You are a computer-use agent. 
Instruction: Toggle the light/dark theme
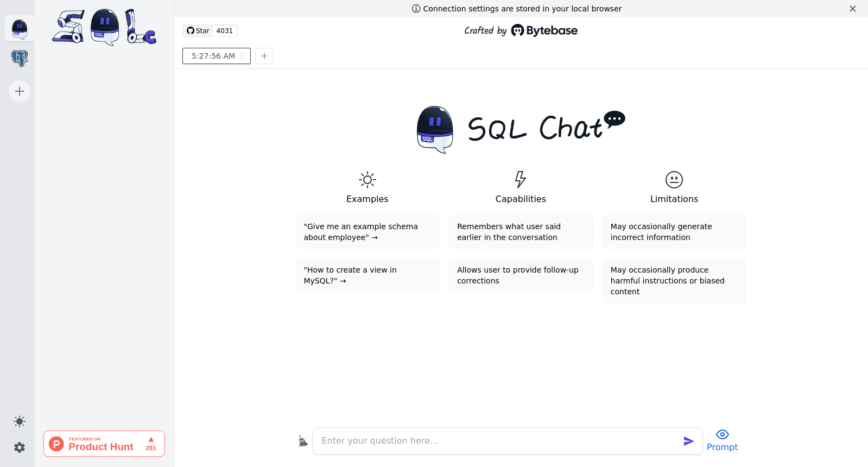20,421
